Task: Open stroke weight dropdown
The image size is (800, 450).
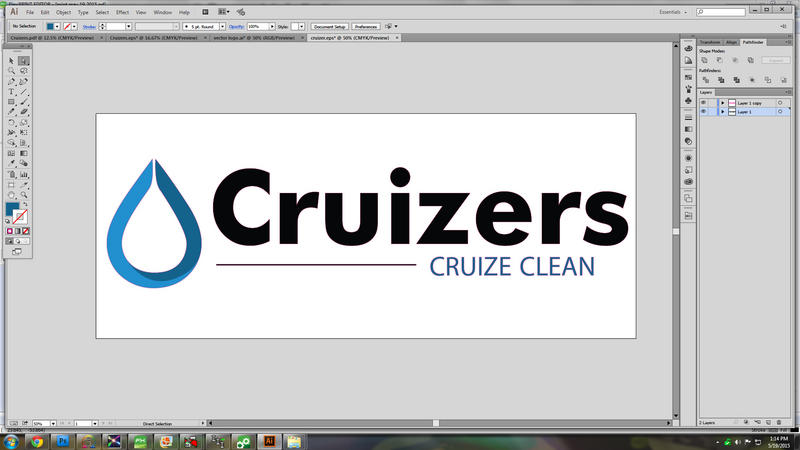Action: point(129,27)
